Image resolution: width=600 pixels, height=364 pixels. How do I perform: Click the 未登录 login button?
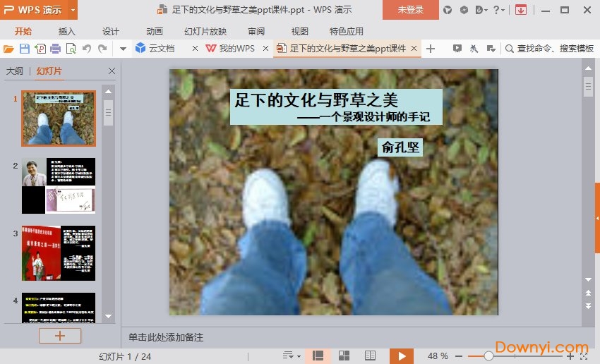(411, 10)
